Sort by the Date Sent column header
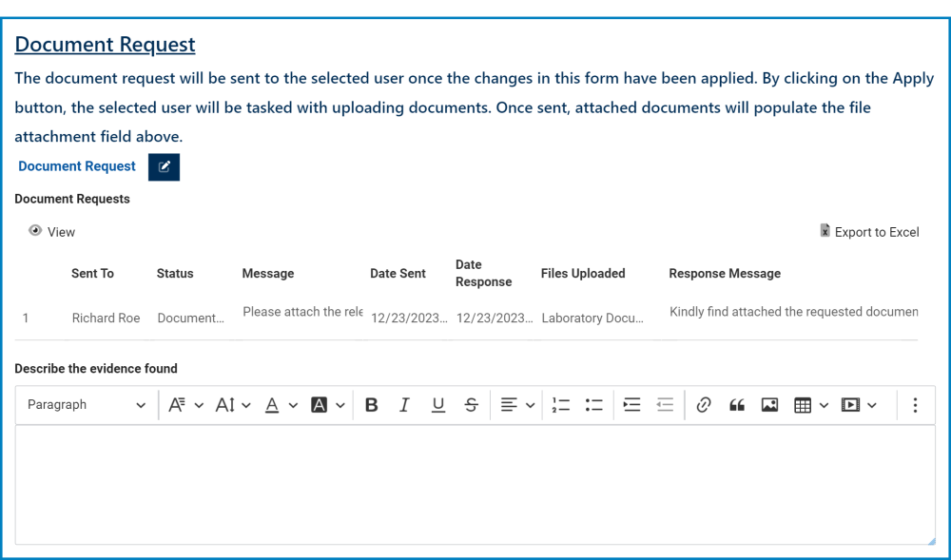The image size is (951, 560). pos(398,273)
